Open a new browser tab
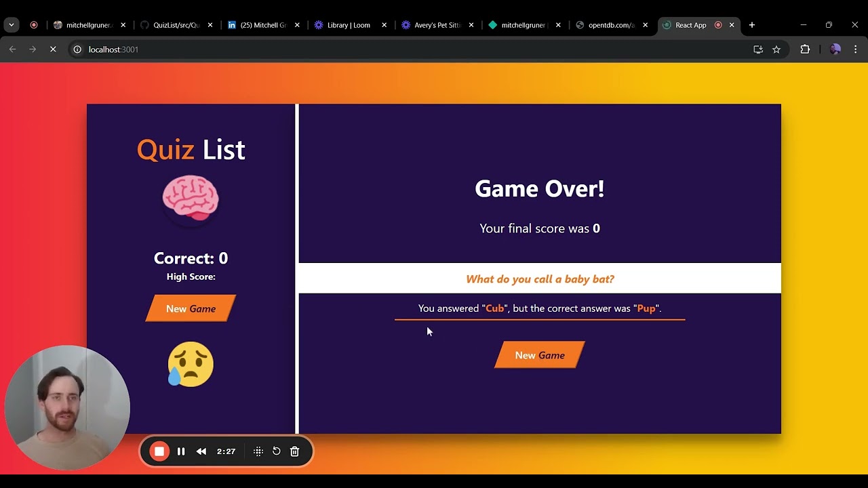 [751, 25]
